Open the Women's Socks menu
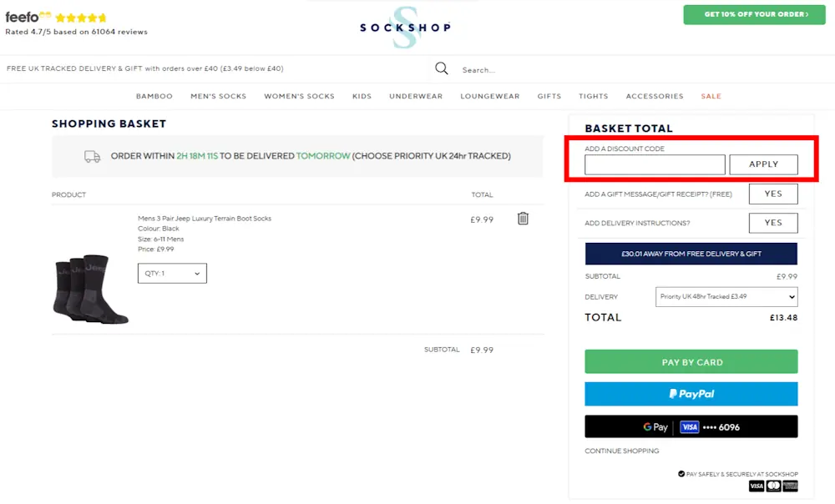 click(299, 96)
